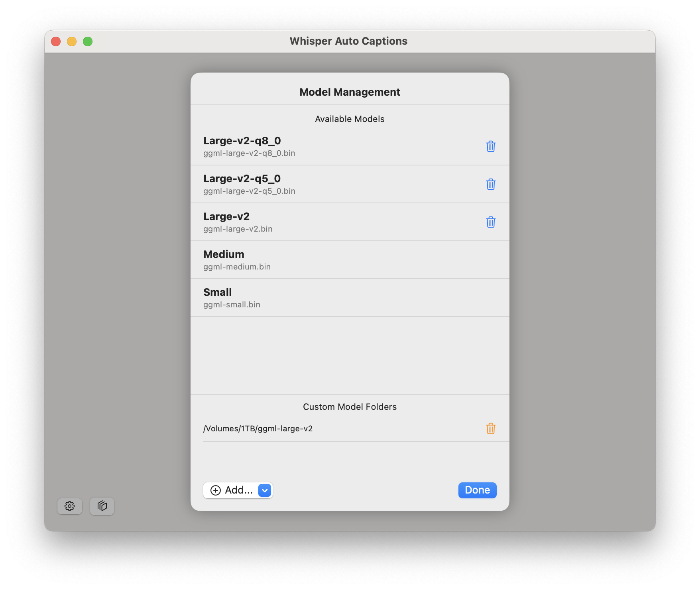
Task: Select the Large-v2 model name
Action: pos(226,216)
